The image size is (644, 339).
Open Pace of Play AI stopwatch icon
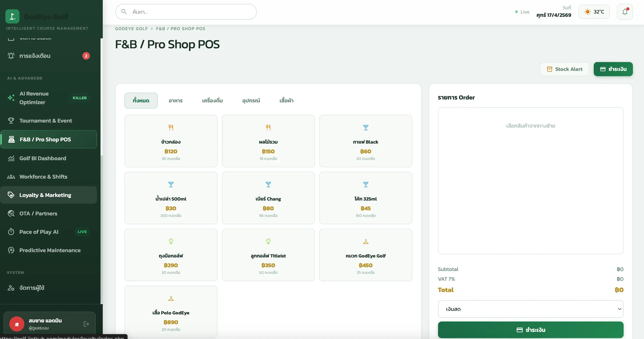coord(11,232)
